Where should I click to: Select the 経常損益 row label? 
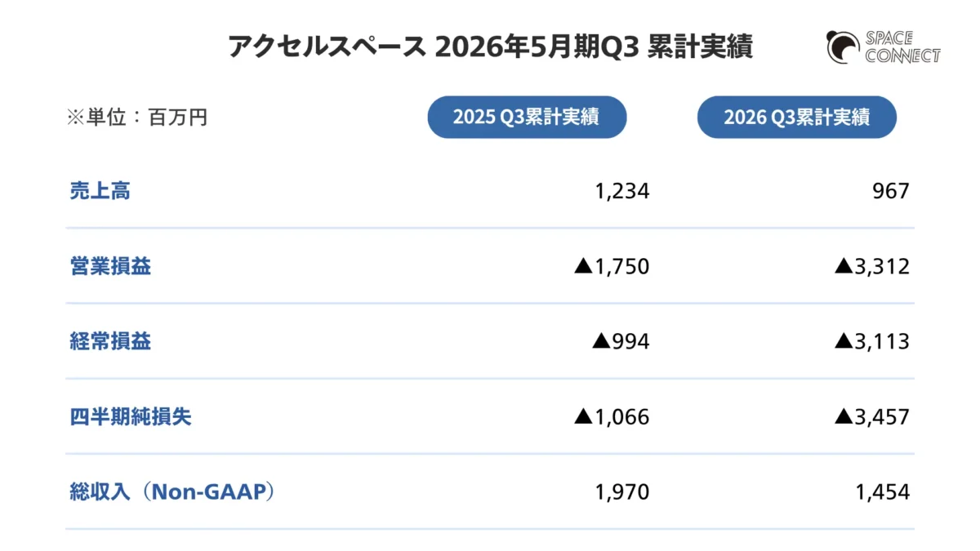pos(110,342)
